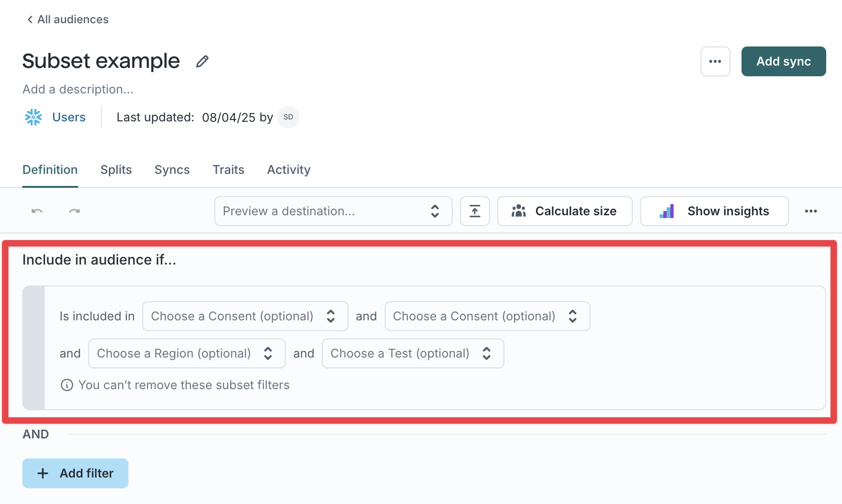Open the toolbar overflow menu after Show insights
The image size is (842, 504).
click(811, 211)
